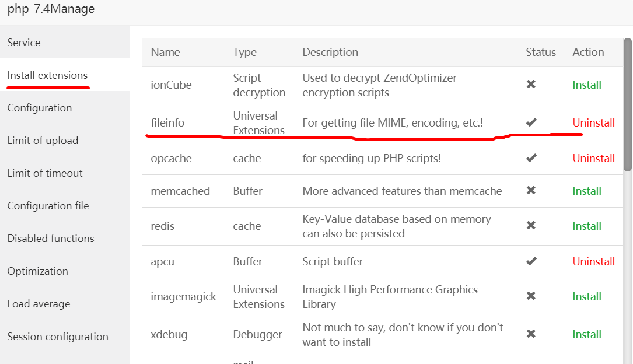Click the memcached X status icon
Image resolution: width=633 pixels, height=364 pixels.
(531, 191)
